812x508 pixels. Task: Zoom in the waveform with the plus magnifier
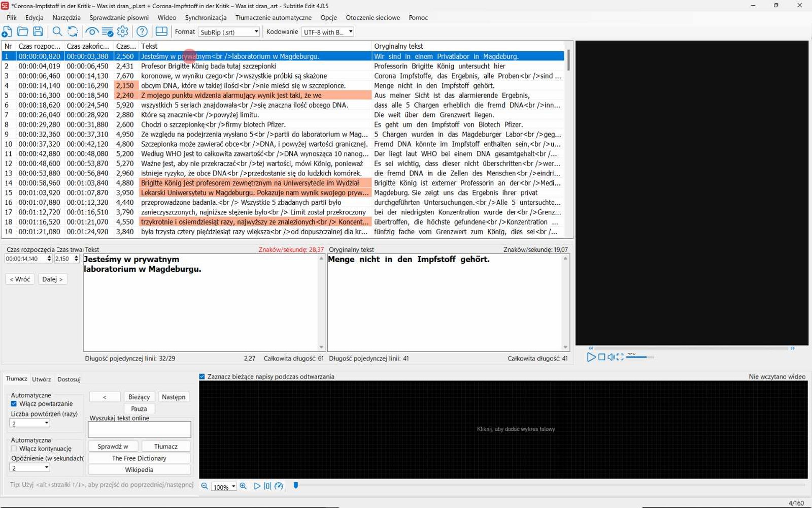[243, 486]
